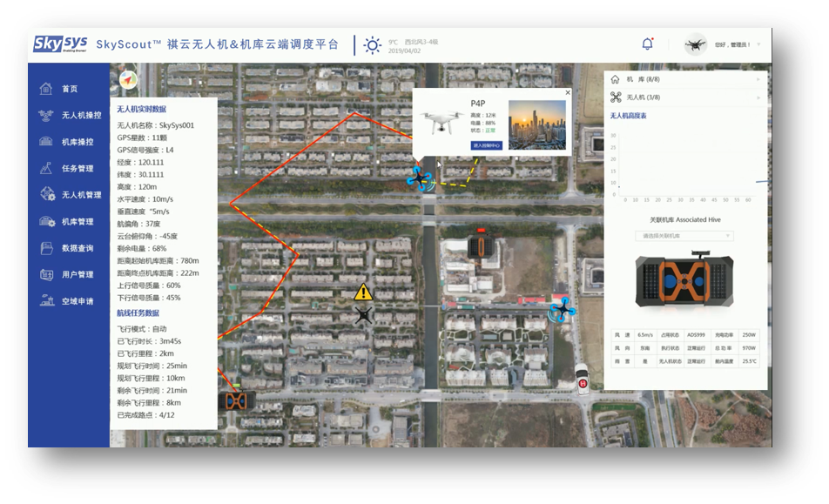Viewport: 829px width, 504px height.
Task: Click the yellow warning triangle on the map
Action: pyautogui.click(x=364, y=292)
